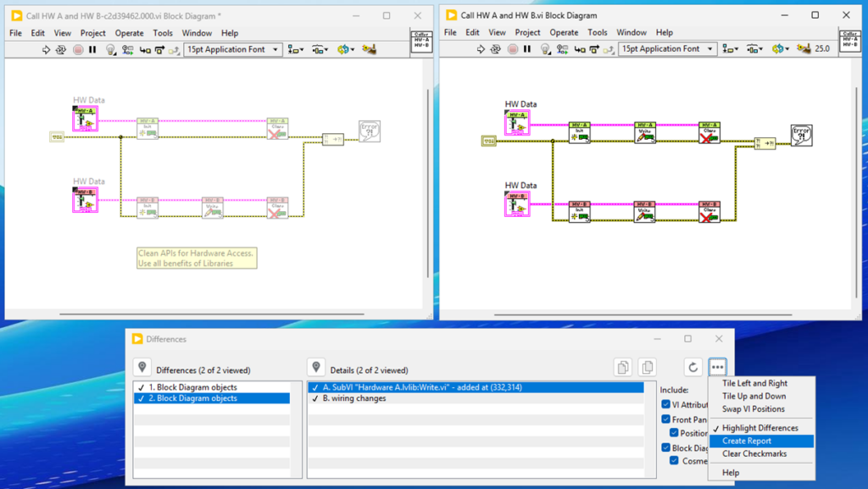Choose Create Report from the menu

point(747,441)
